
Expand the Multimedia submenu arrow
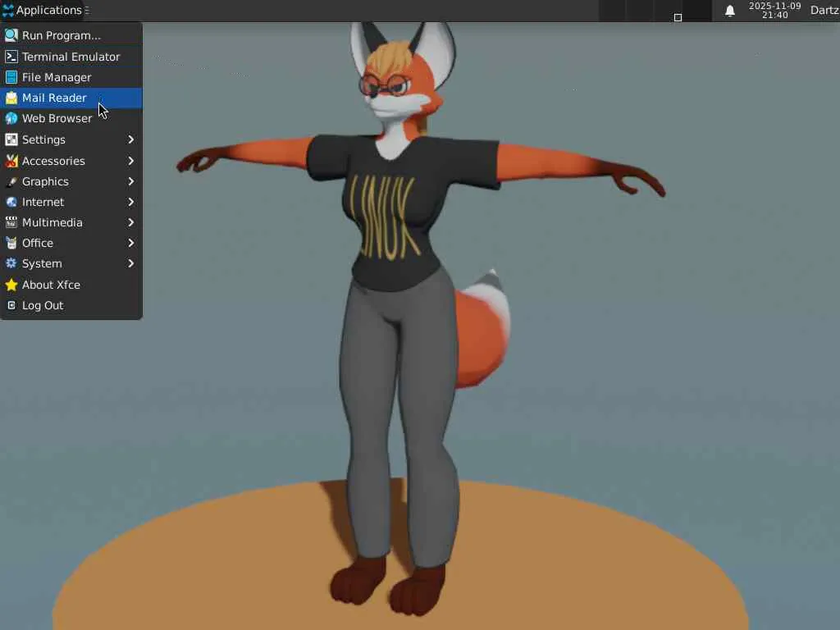point(130,222)
